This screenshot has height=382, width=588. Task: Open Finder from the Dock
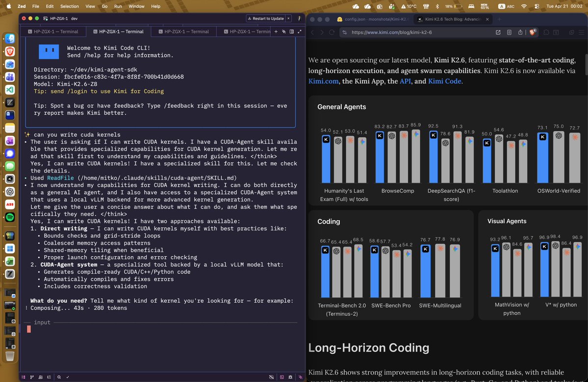pos(10,39)
